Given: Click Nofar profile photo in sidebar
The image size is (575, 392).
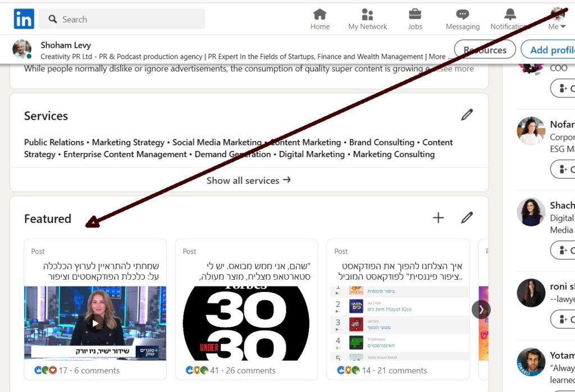Looking at the screenshot, I should tap(531, 131).
